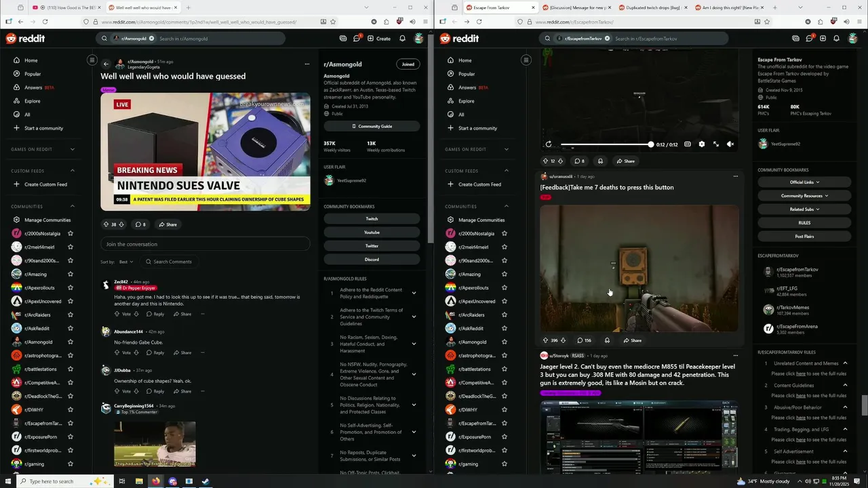This screenshot has height=488, width=868.
Task: Open the Sort by Best dropdown
Action: coord(126,262)
